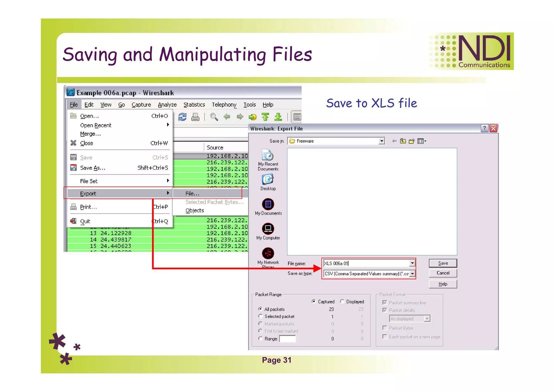This screenshot has width=555, height=392.
Task: Open the Statistics menu
Action: click(x=194, y=105)
